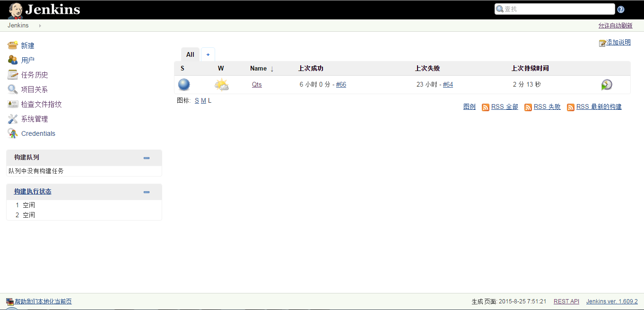Expand the Jenkins breadcrumb arrow

(x=40, y=26)
